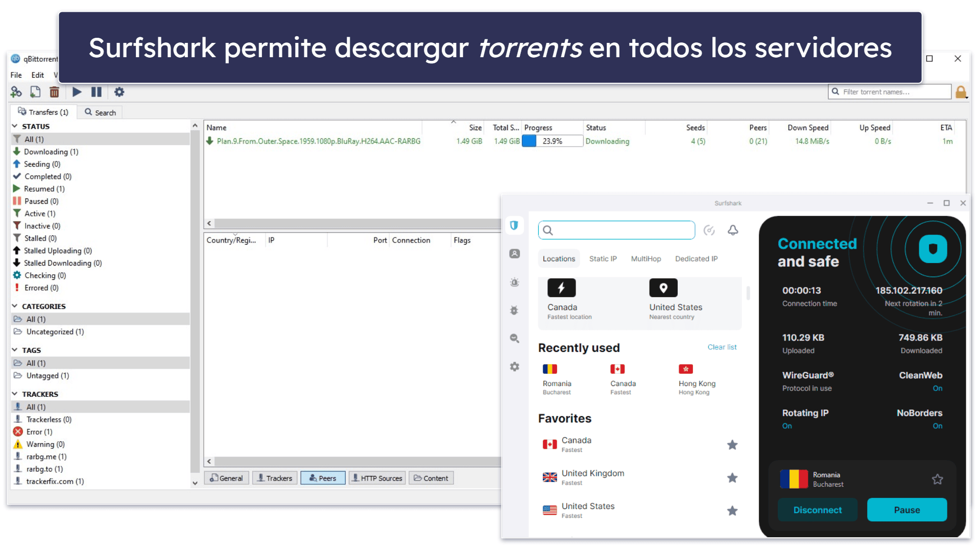Click the Filter torrent names field
This screenshot has width=980, height=551.
tap(889, 92)
